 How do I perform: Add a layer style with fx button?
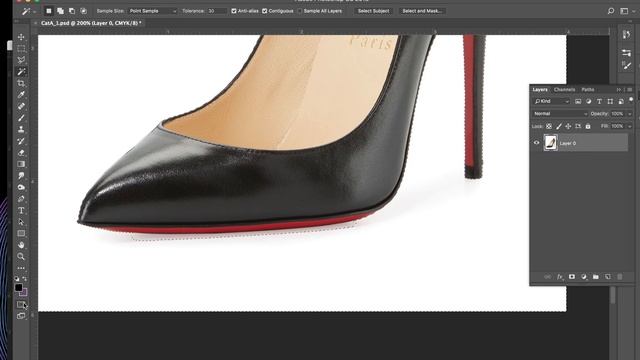pos(560,277)
